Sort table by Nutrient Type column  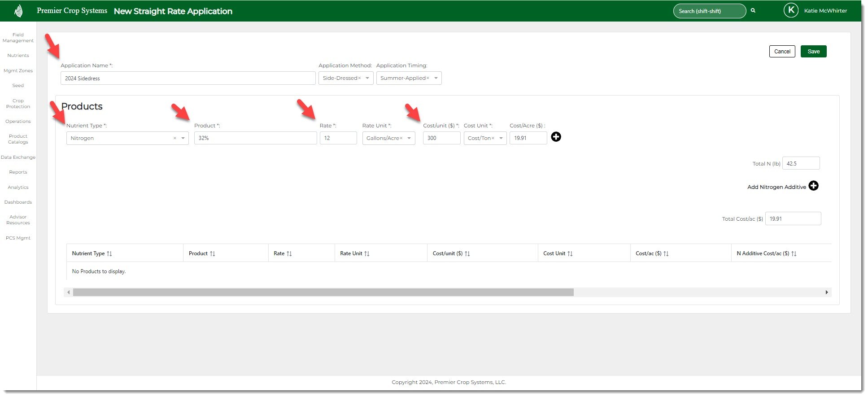tap(109, 253)
